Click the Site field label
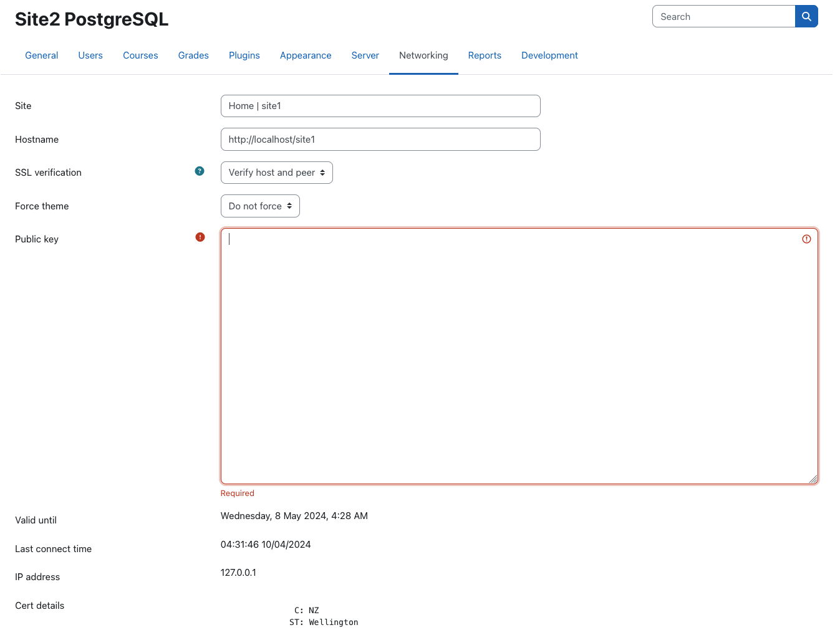 pyautogui.click(x=23, y=106)
